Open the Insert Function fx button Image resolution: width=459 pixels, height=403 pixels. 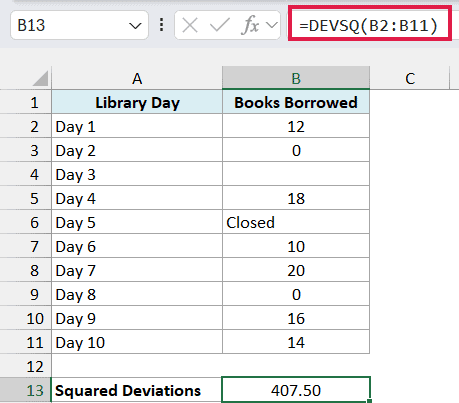pos(251,25)
